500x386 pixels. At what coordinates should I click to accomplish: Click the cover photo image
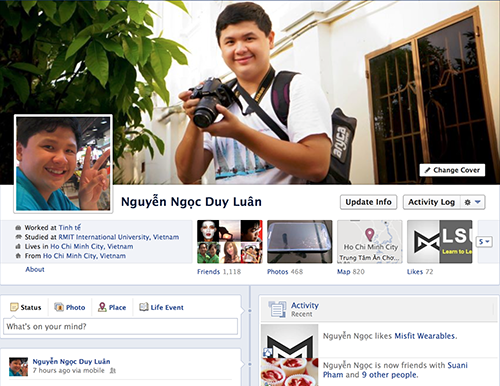coord(250,92)
